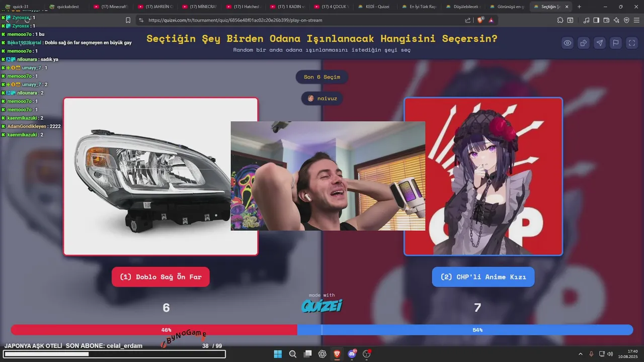The height and width of the screenshot is (362, 644).
Task: Open Brave Wallet icon
Action: (x=606, y=20)
